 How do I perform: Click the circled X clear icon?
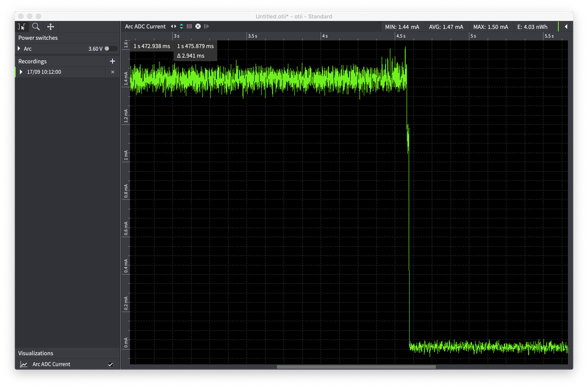[198, 26]
